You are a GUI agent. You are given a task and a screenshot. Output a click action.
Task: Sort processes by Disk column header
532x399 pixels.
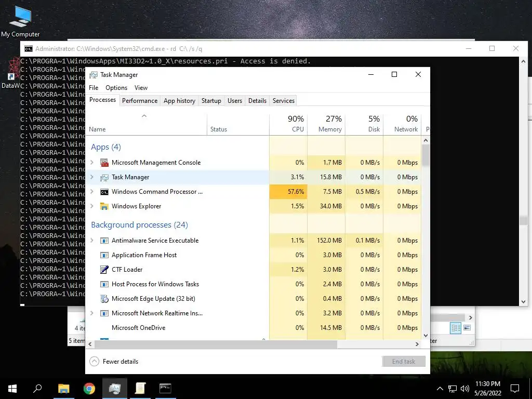[x=364, y=124]
